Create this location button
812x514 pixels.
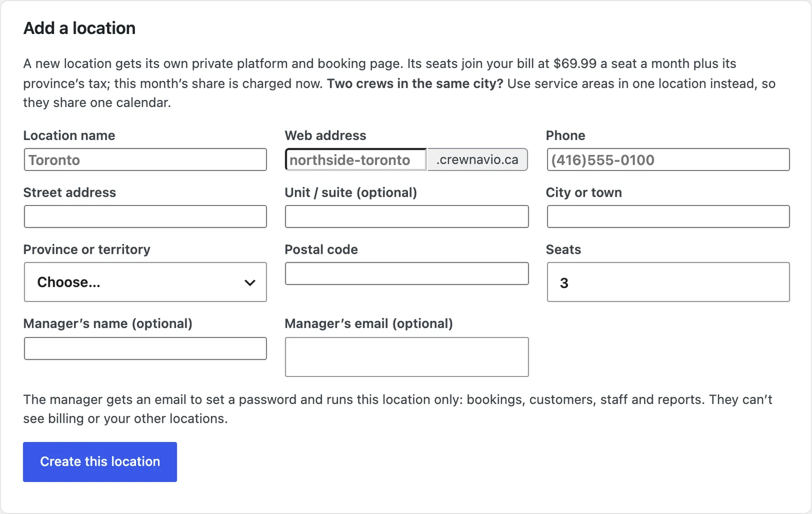(x=100, y=462)
